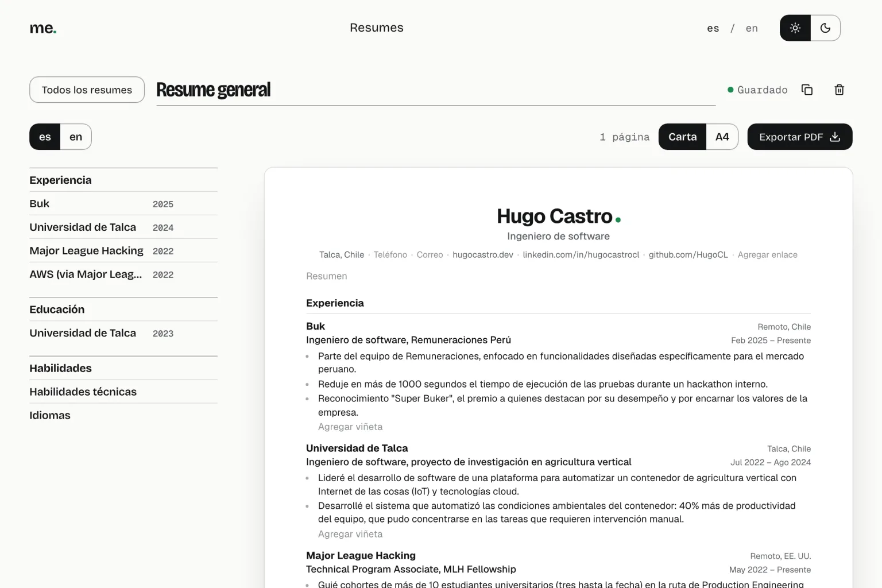Screen dimensions: 882x588
Task: Edit the Resume general title field
Action: pyautogui.click(x=436, y=90)
